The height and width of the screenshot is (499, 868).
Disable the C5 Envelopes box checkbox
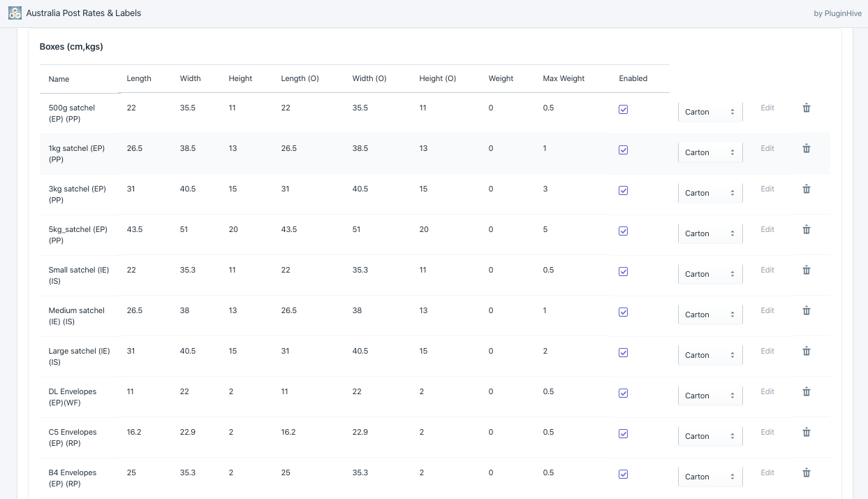pyautogui.click(x=624, y=434)
